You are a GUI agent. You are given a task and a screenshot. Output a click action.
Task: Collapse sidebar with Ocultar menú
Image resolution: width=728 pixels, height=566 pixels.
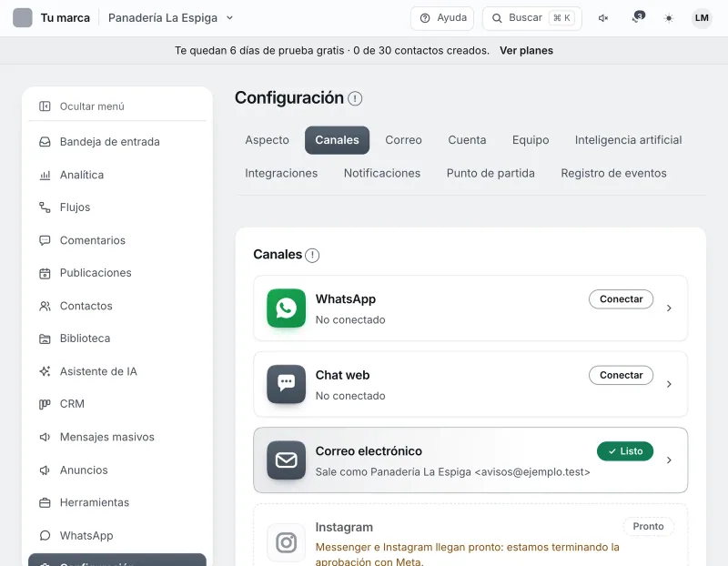point(117,106)
